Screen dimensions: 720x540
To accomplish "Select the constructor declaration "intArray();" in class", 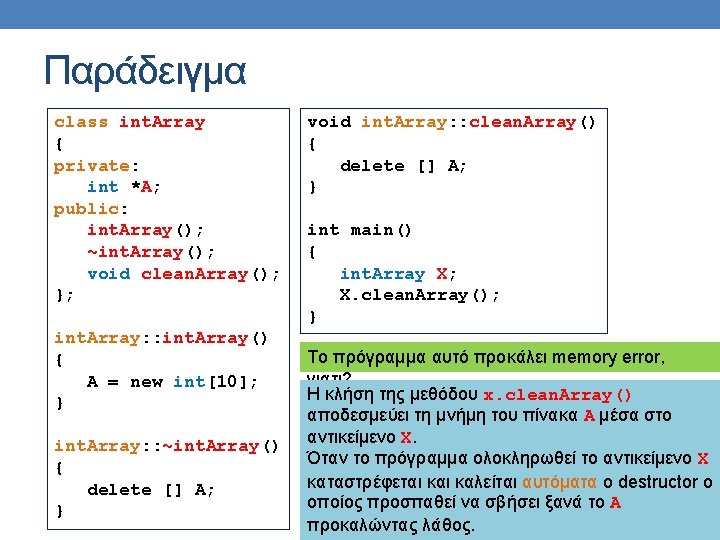I will 145,230.
